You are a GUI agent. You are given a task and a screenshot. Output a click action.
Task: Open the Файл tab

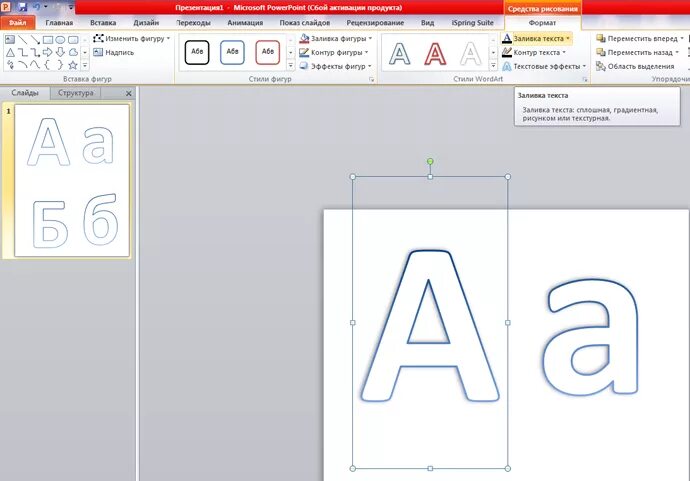click(x=18, y=22)
